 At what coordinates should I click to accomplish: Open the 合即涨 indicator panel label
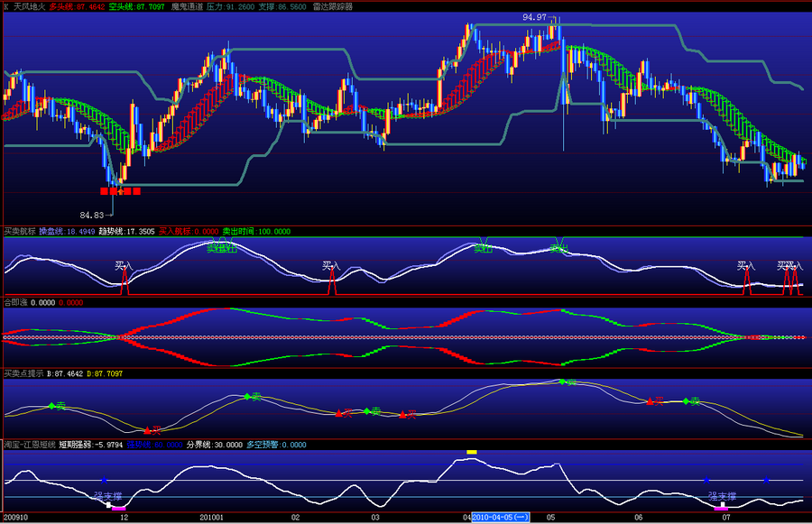pos(15,302)
